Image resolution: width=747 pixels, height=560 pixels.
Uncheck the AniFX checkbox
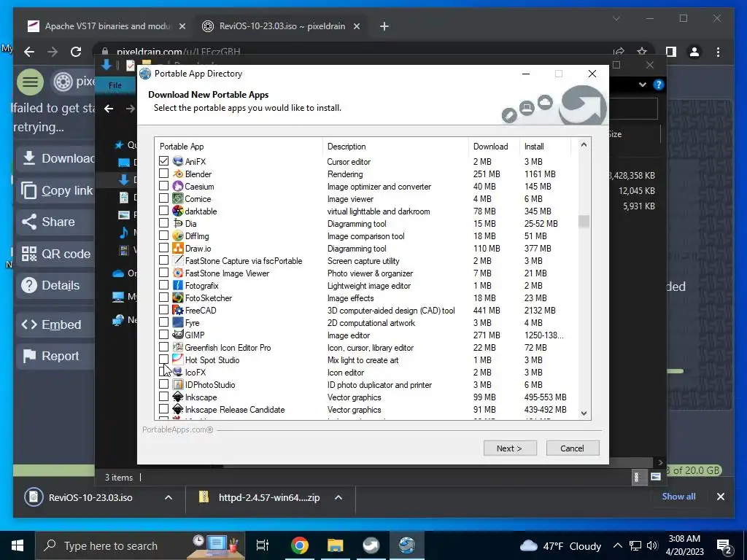click(163, 161)
